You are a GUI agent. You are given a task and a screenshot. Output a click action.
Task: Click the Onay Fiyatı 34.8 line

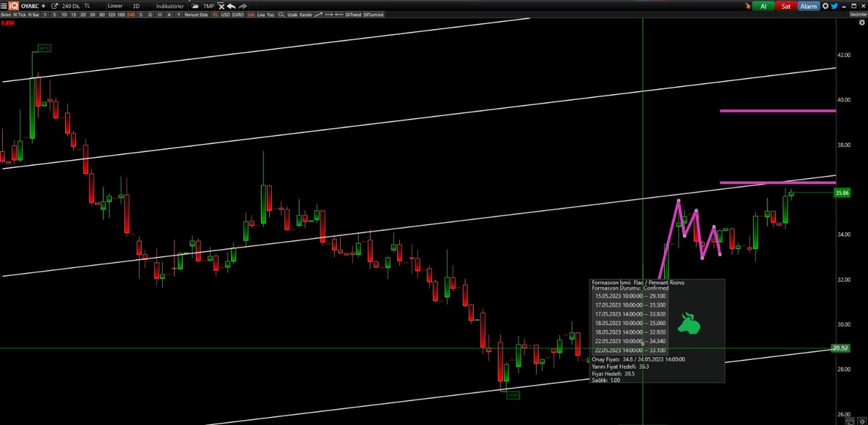pyautogui.click(x=639, y=358)
